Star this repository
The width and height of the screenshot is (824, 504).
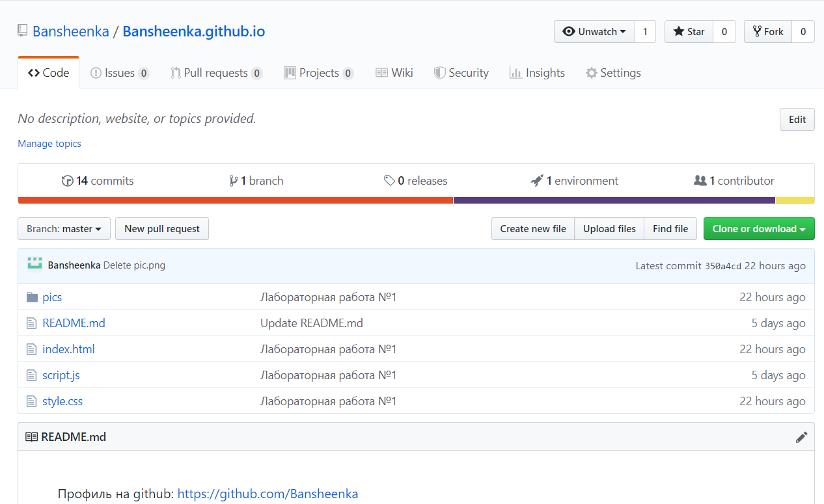click(x=689, y=32)
